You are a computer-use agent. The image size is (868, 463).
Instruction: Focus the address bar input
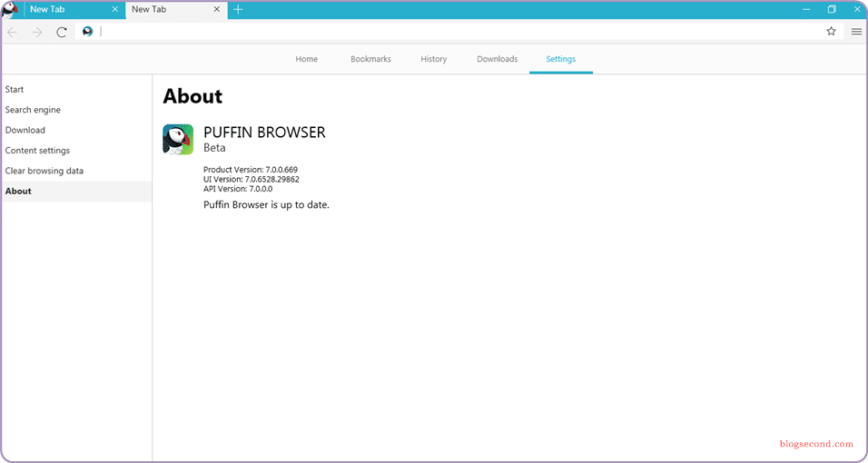point(459,32)
